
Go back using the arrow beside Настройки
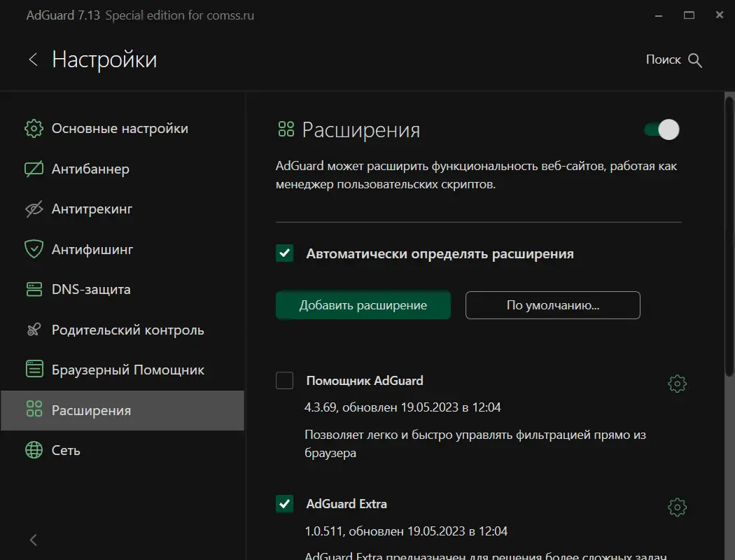33,59
